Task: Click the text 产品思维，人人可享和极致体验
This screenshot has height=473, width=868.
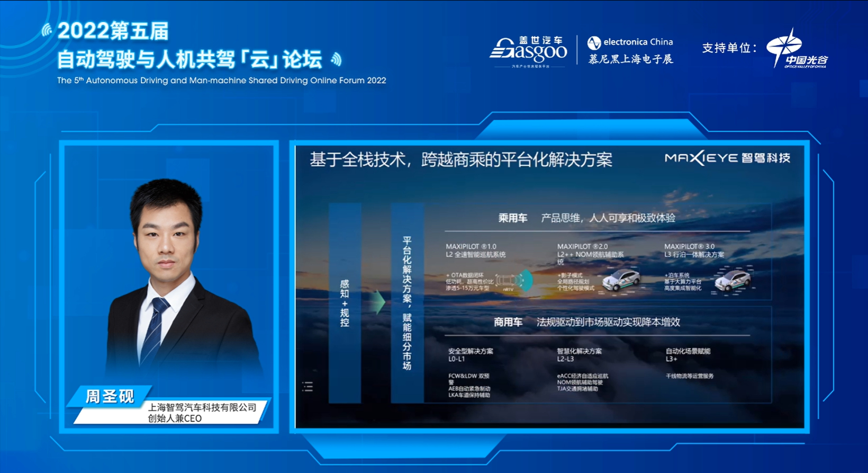Action: coord(608,218)
